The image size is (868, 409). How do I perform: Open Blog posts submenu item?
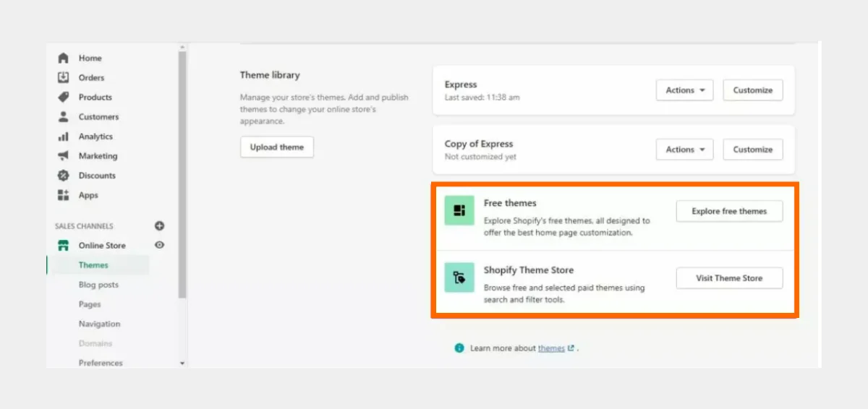pyautogui.click(x=98, y=285)
